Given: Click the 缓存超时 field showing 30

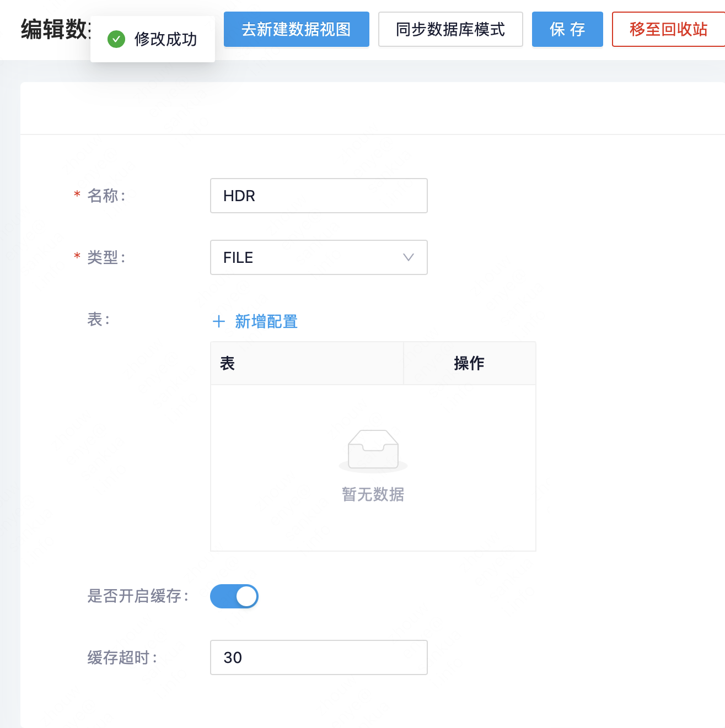Looking at the screenshot, I should click(x=319, y=657).
